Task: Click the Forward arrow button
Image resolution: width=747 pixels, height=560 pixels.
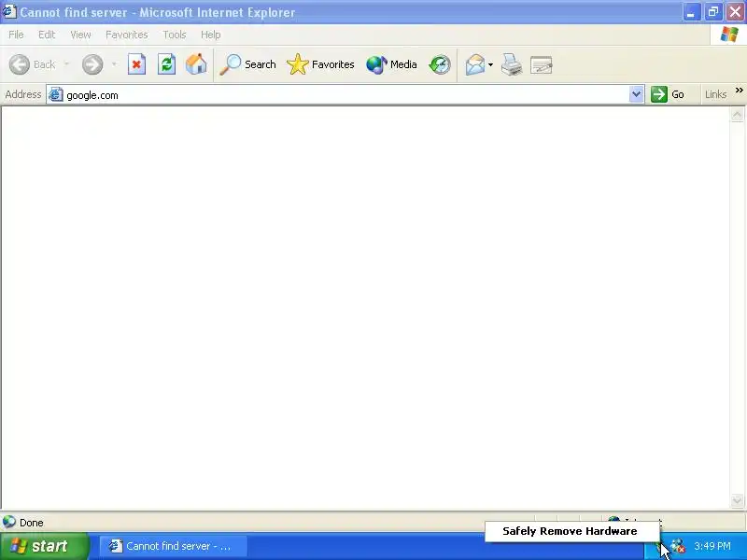Action: point(92,64)
